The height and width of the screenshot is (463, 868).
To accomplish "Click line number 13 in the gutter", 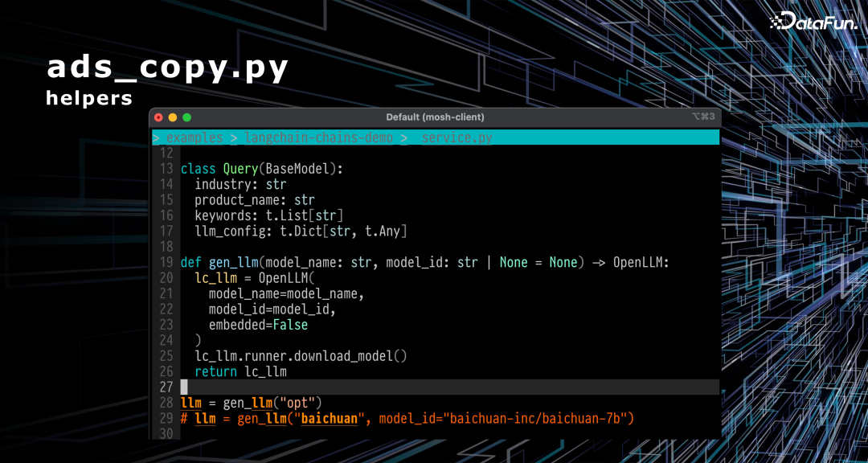I will pyautogui.click(x=166, y=169).
